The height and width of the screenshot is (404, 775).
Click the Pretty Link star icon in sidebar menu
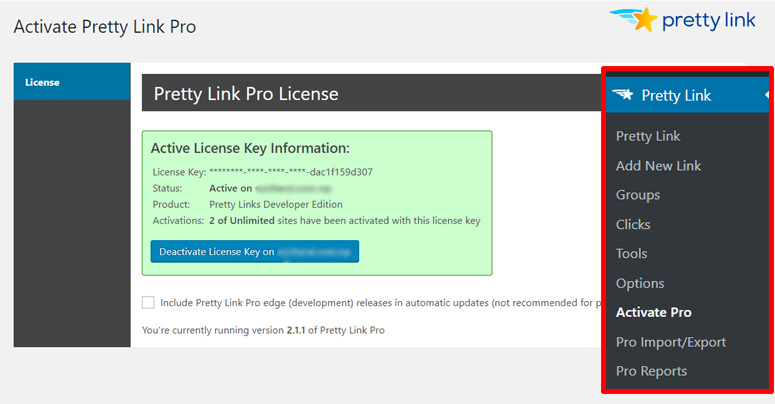click(x=622, y=94)
